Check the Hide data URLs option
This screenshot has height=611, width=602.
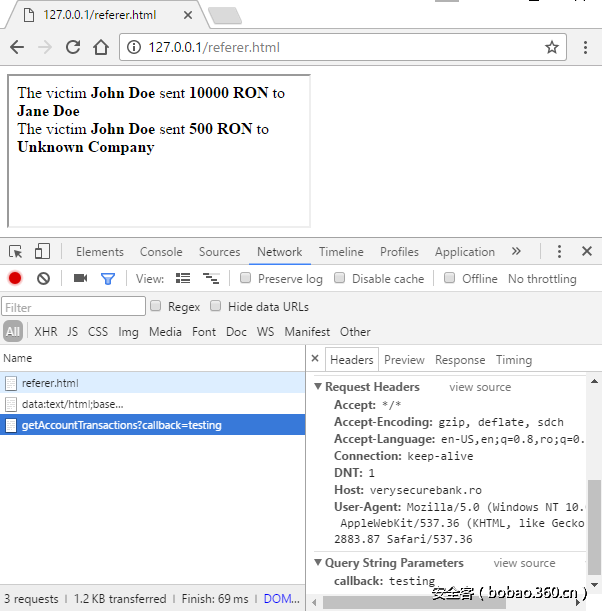point(216,307)
